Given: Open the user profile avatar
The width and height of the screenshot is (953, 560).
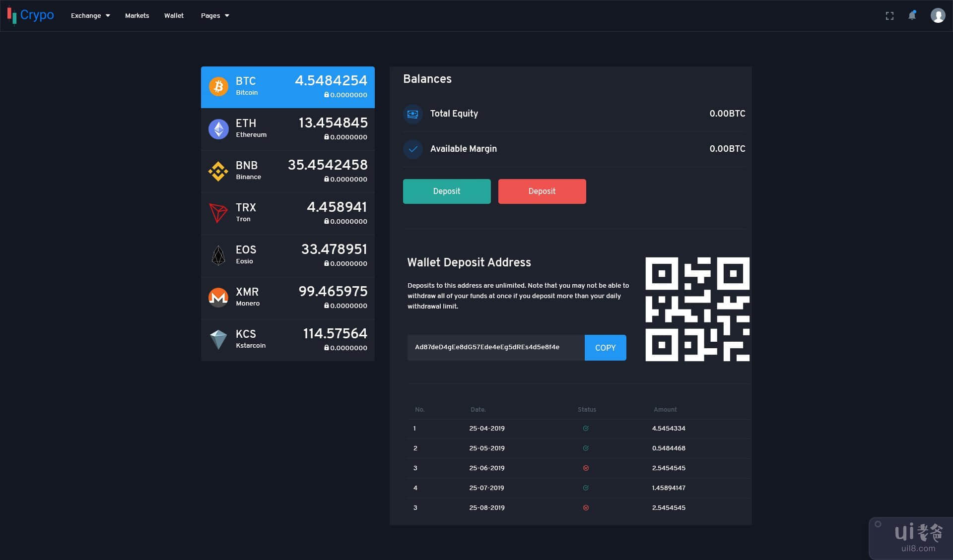Looking at the screenshot, I should pos(938,15).
